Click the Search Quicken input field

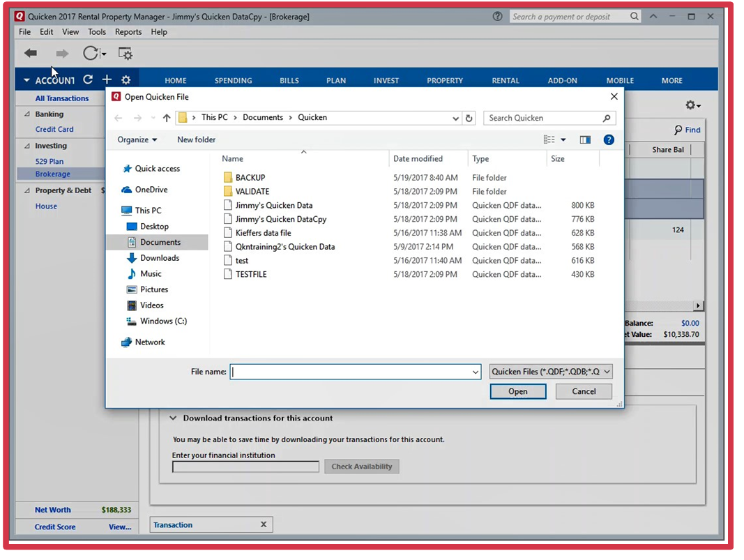pos(542,118)
